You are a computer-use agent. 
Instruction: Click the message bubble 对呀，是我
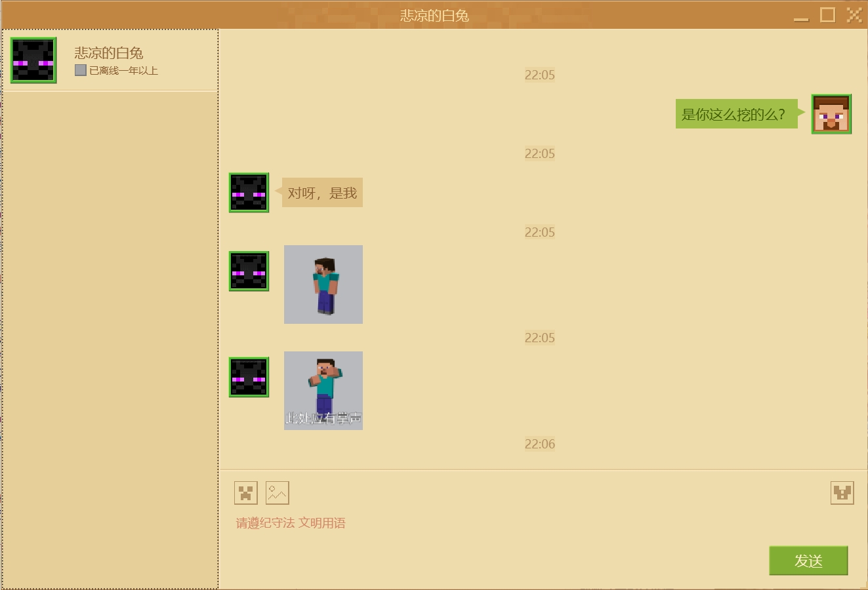pos(322,193)
